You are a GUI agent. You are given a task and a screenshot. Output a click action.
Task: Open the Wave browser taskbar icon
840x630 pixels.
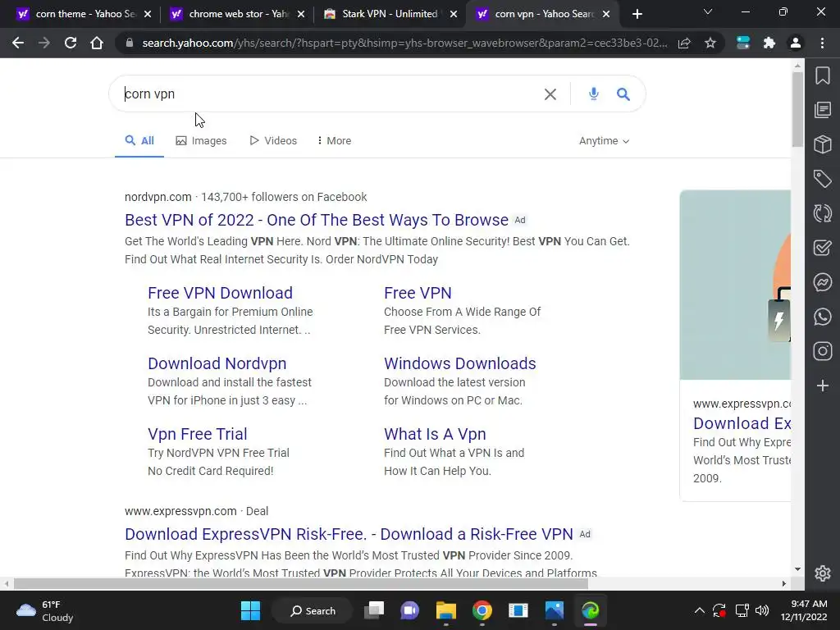[591, 610]
